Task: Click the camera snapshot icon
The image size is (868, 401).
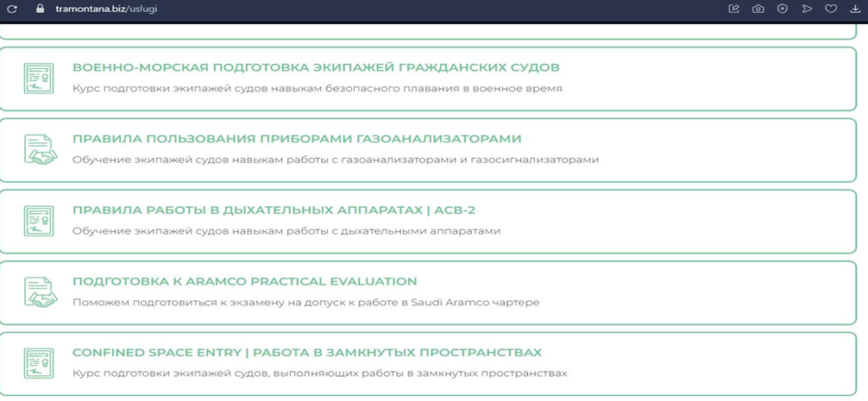Action: pyautogui.click(x=758, y=9)
